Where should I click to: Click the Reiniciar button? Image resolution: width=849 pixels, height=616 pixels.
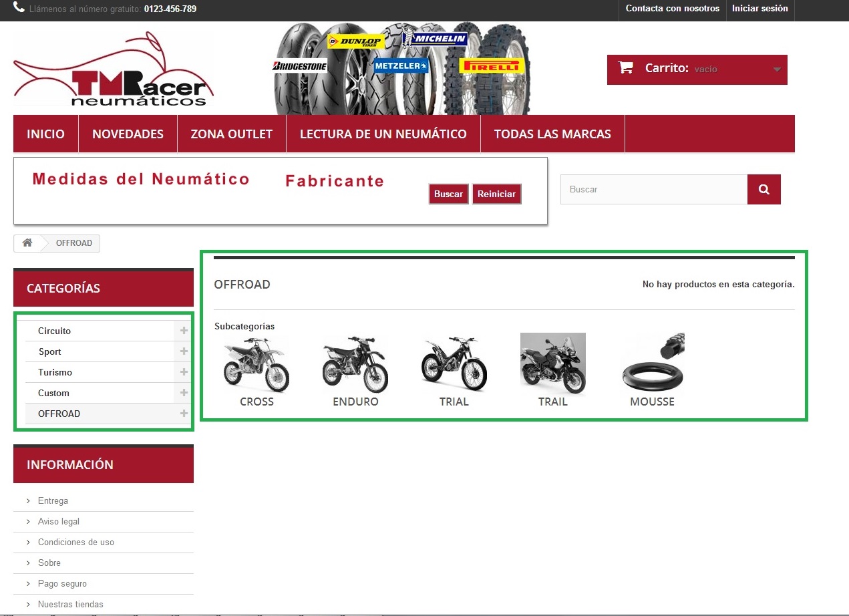[x=497, y=194]
